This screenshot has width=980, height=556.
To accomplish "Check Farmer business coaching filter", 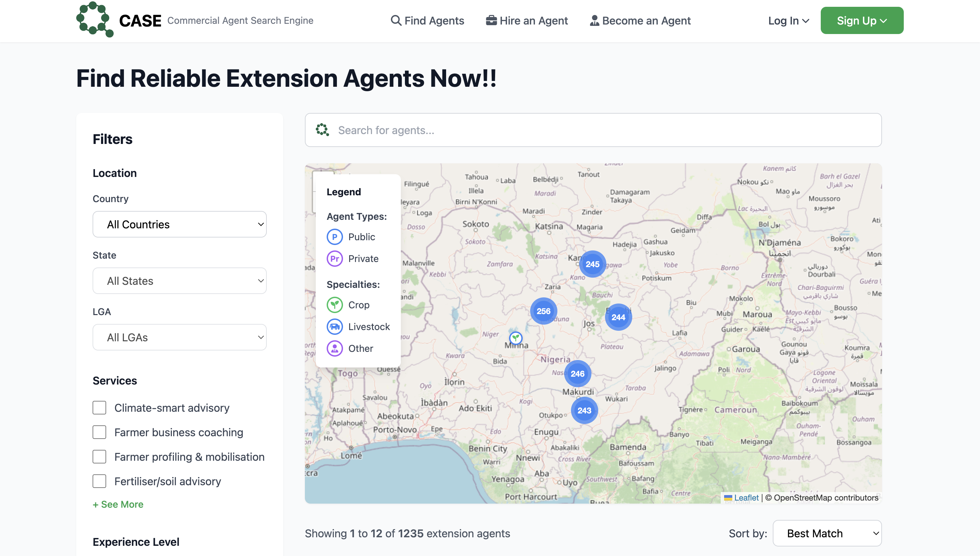I will point(99,432).
